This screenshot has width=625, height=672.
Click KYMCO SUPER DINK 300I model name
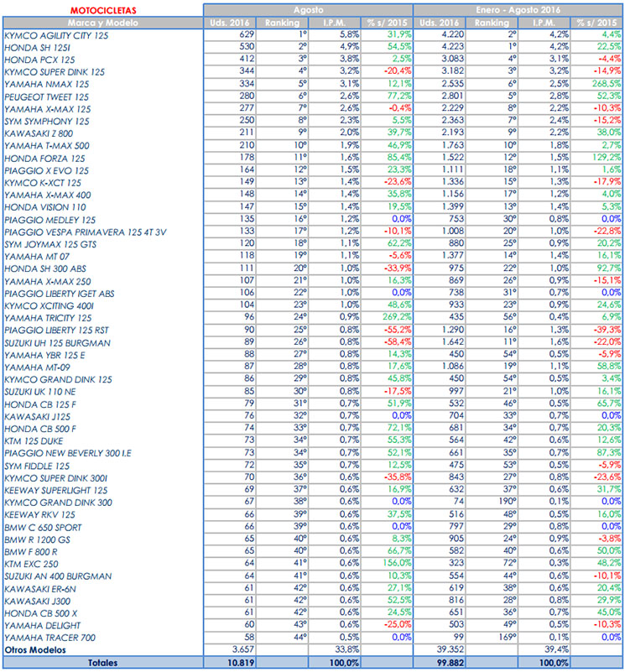pyautogui.click(x=55, y=478)
